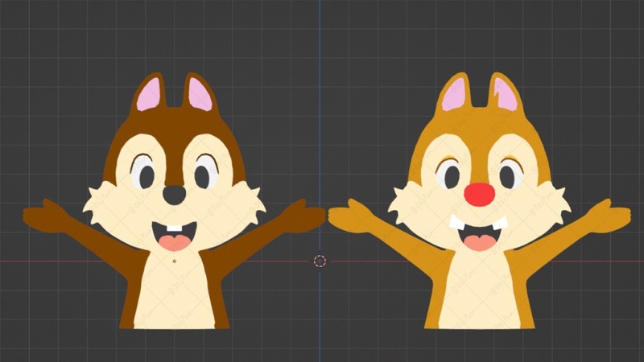
Task: Click the 3D cursor at the grid center
Action: coord(320,261)
